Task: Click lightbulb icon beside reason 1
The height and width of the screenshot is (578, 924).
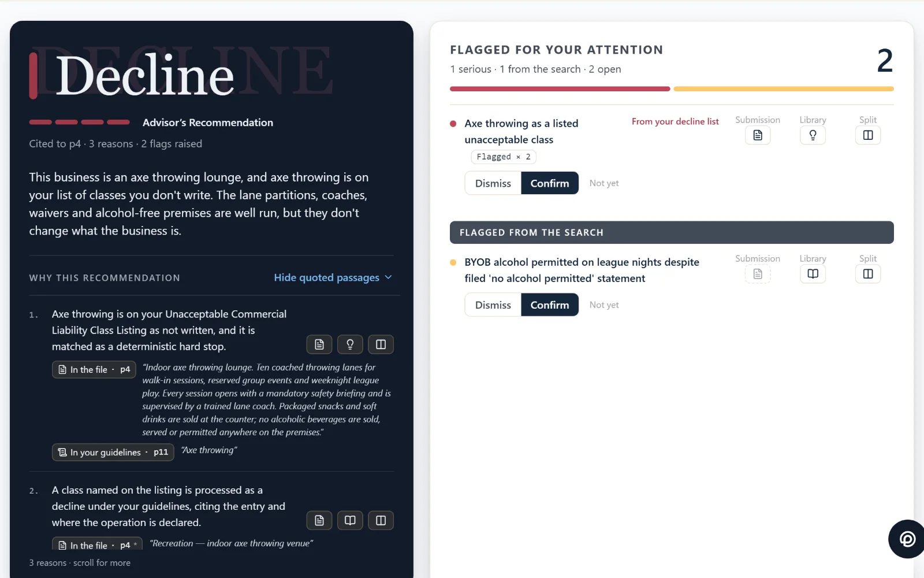Action: [x=350, y=344]
